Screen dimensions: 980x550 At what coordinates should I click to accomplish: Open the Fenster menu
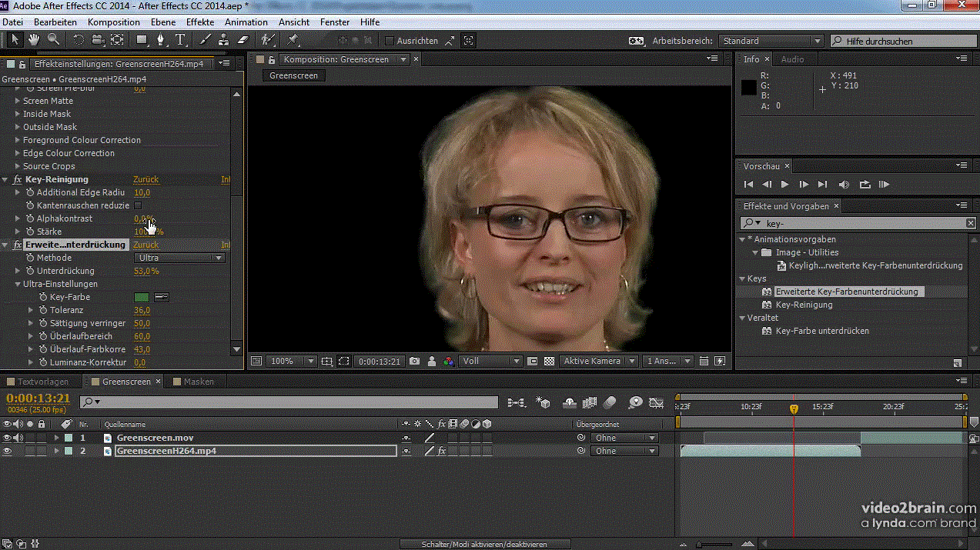[x=333, y=22]
